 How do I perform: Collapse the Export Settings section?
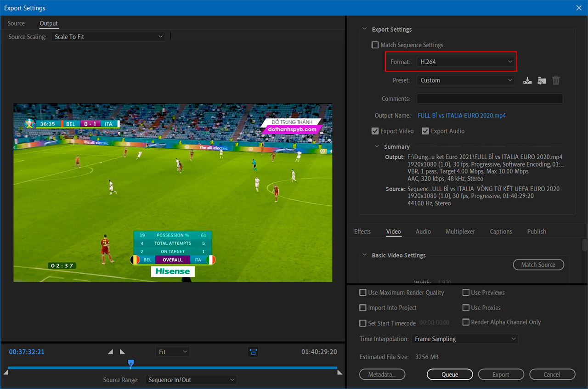(x=365, y=29)
